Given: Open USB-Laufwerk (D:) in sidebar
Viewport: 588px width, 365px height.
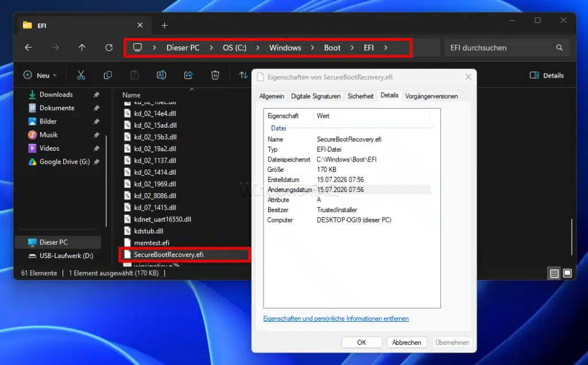Looking at the screenshot, I should 66,256.
